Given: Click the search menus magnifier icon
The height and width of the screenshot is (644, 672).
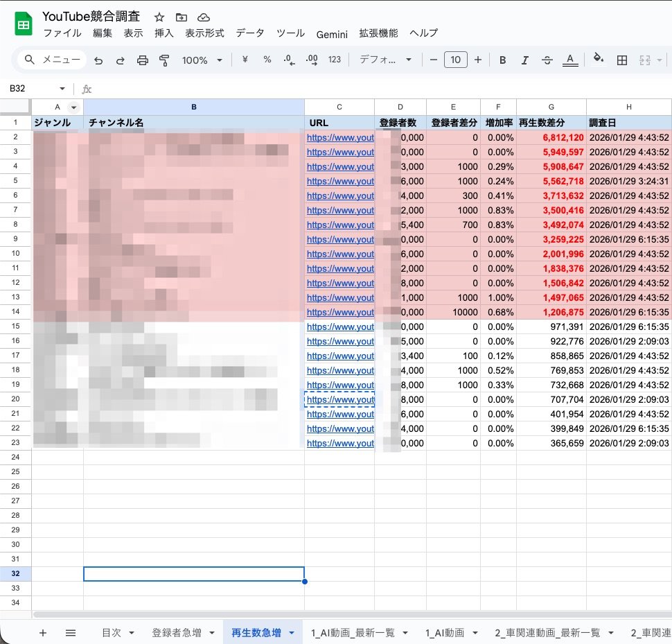Looking at the screenshot, I should pyautogui.click(x=28, y=60).
